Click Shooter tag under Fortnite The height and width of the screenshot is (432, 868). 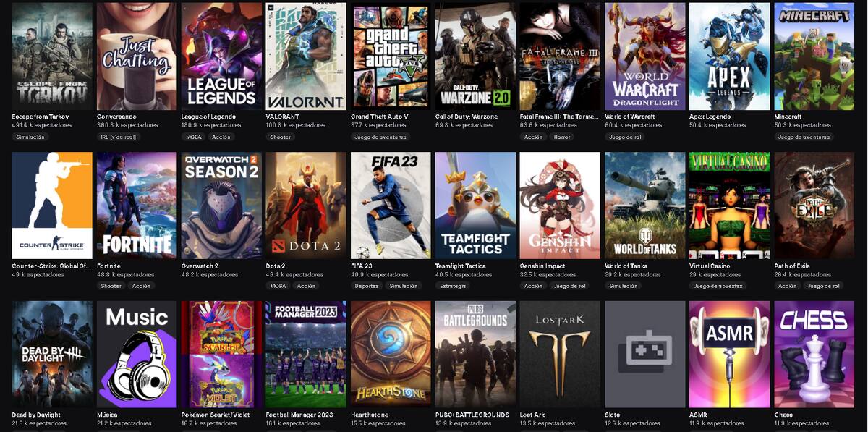tap(111, 286)
